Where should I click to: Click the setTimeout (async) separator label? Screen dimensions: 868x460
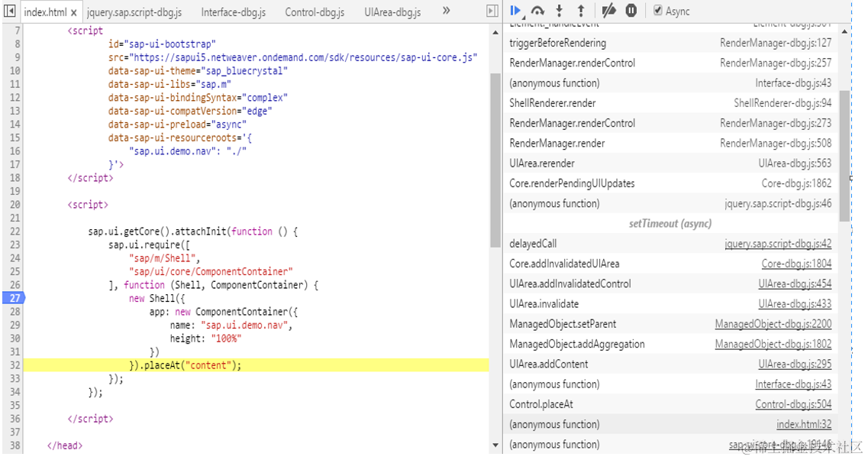(670, 223)
